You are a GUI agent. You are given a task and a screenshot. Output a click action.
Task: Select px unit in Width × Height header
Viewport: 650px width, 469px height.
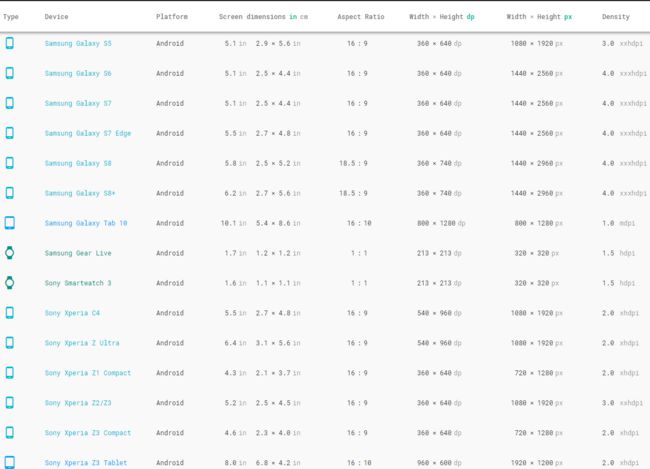tap(568, 17)
